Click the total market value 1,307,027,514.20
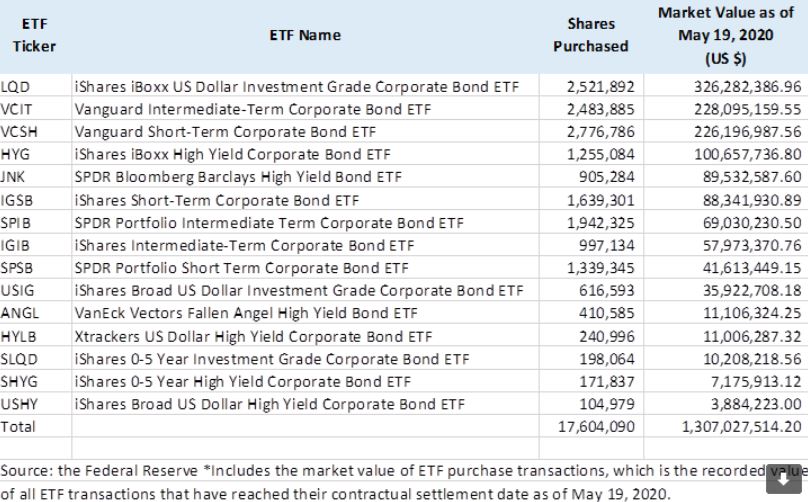808x502 pixels. click(742, 426)
